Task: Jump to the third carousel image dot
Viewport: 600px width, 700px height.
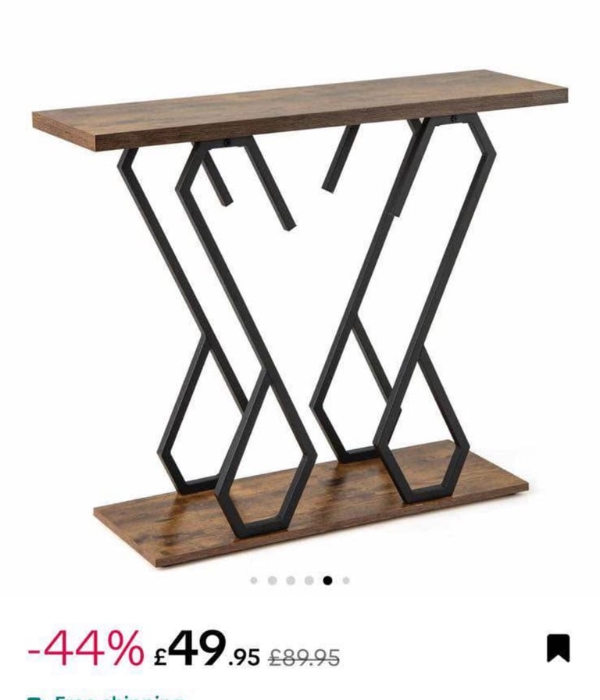Action: tap(291, 580)
